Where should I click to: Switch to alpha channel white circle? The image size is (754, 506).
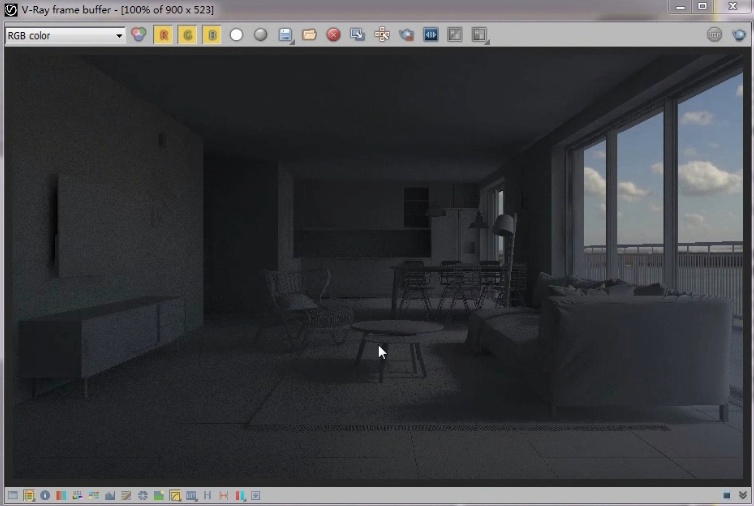236,35
